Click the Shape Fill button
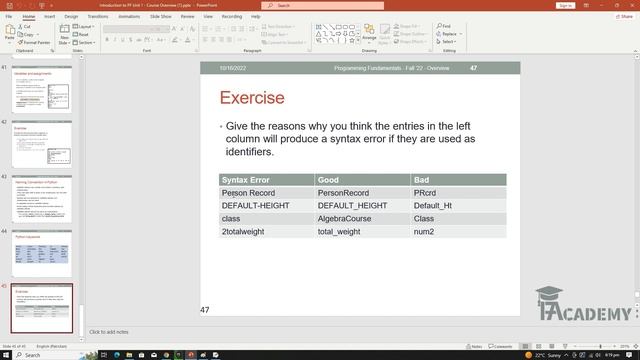Image resolution: width=640 pixels, height=360 pixels. pos(406,26)
